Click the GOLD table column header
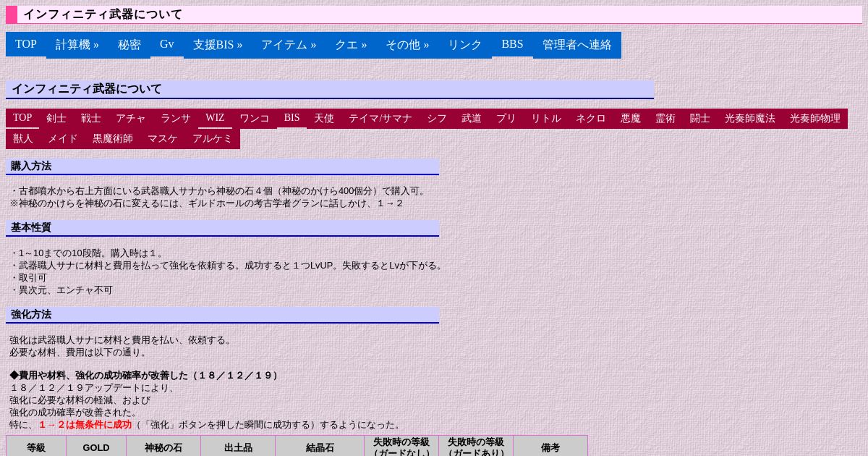868x456 pixels. coord(96,447)
